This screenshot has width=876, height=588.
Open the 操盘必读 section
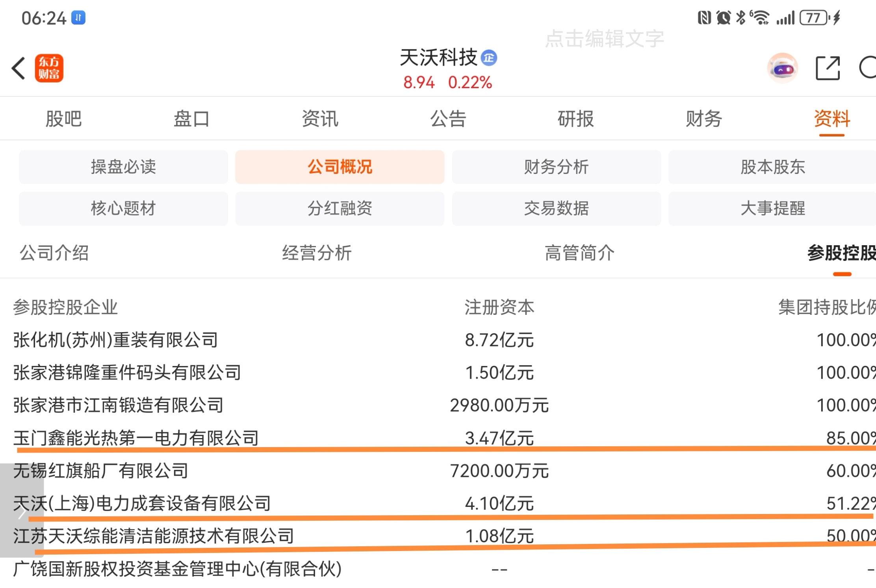click(x=123, y=167)
